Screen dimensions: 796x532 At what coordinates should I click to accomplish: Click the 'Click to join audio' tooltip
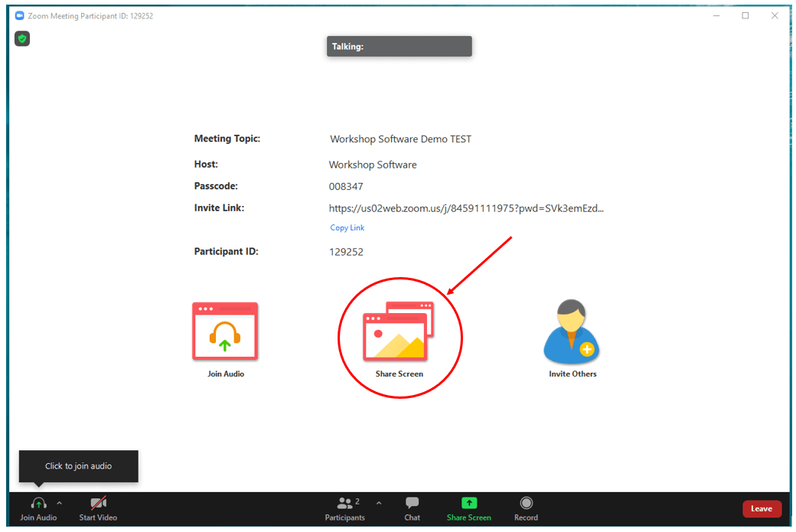pos(78,466)
